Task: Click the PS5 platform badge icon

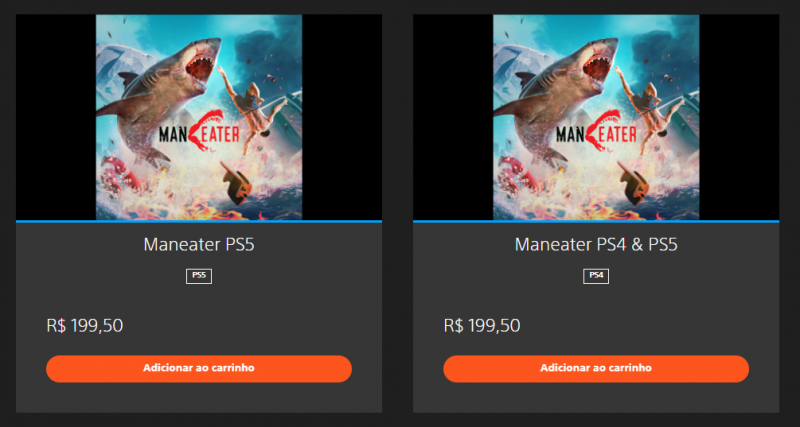Action: click(198, 276)
